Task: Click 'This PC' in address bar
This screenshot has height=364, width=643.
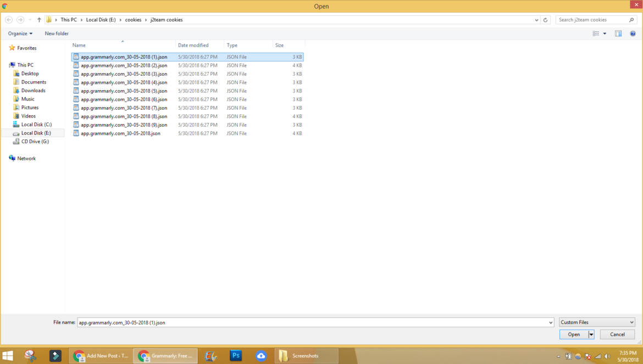Action: [69, 20]
